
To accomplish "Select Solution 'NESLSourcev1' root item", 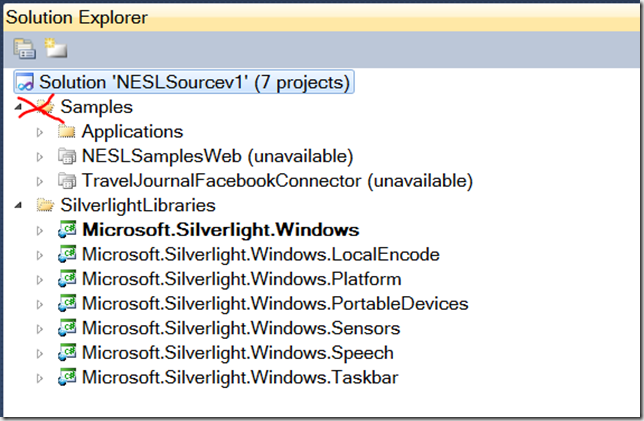I will tap(184, 82).
